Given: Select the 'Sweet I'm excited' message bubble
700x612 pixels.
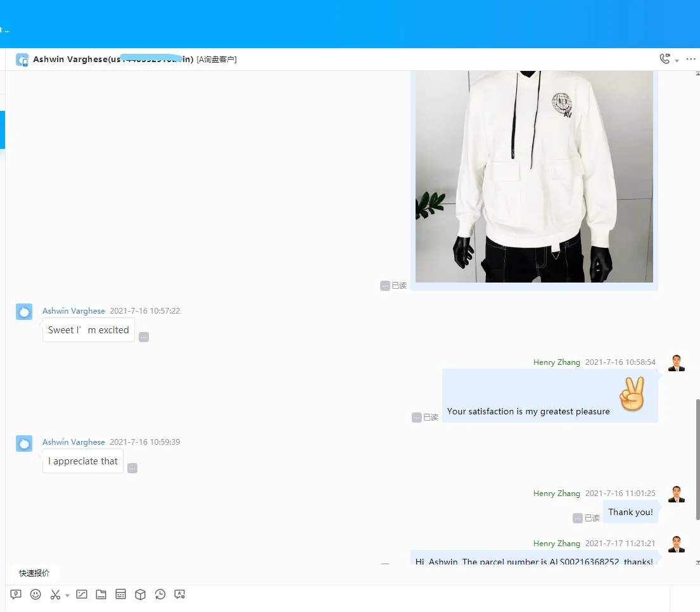Looking at the screenshot, I should pyautogui.click(x=89, y=330).
